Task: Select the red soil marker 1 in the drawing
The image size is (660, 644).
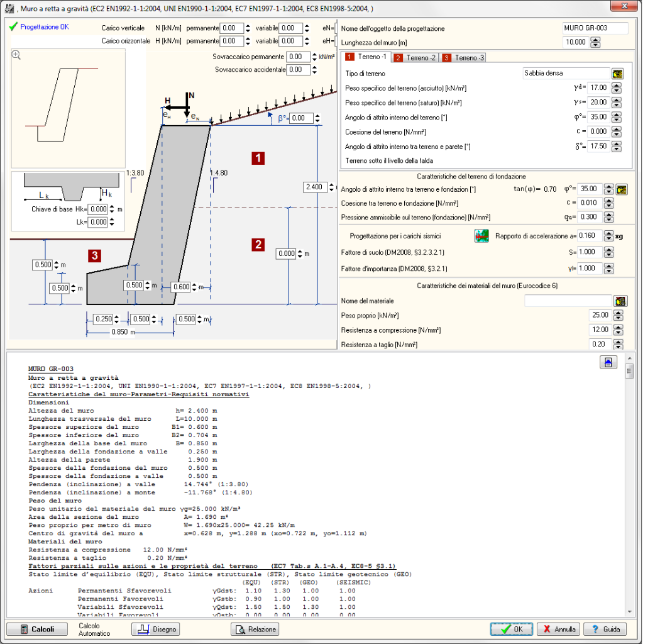Action: (258, 158)
